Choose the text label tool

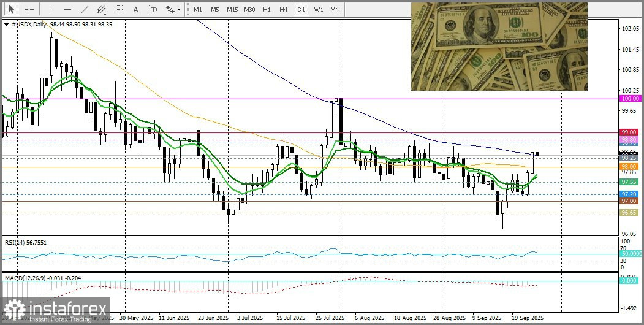[153, 9]
